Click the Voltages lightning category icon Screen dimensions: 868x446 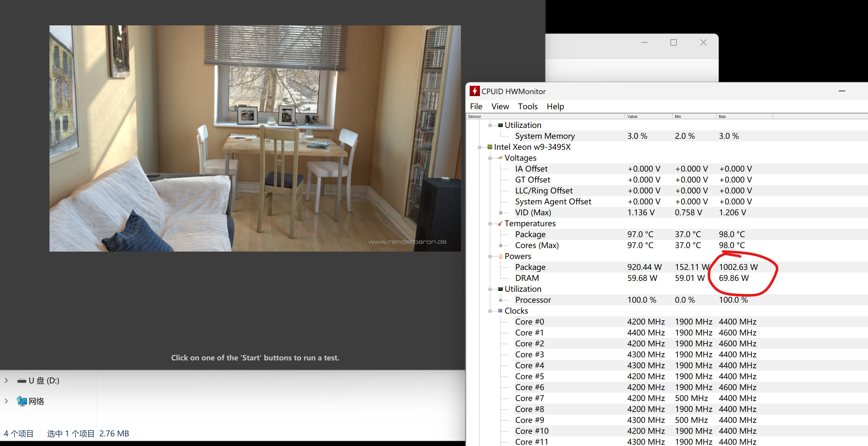(x=500, y=158)
